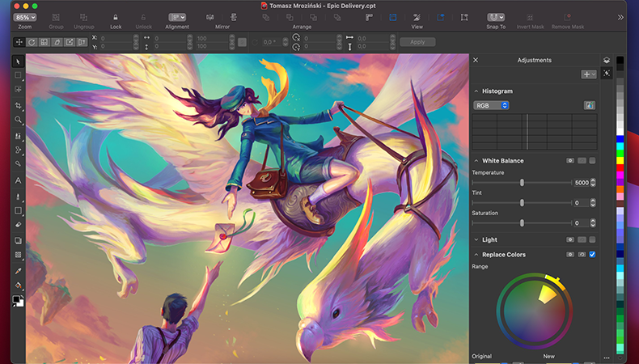This screenshot has height=364, width=639.
Task: Select the Object Transparency tool
Action: pyautogui.click(x=18, y=255)
